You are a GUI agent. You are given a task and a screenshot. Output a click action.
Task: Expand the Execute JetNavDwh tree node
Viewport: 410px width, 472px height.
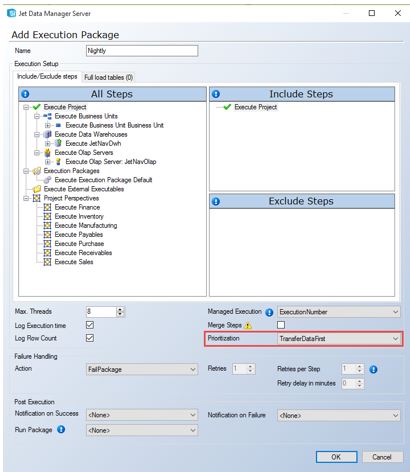[x=48, y=144]
